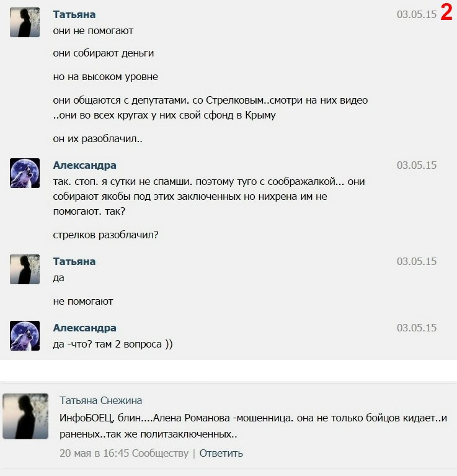457x476 pixels.
Task: Select the comment text about Алена Романова
Action: (x=253, y=426)
